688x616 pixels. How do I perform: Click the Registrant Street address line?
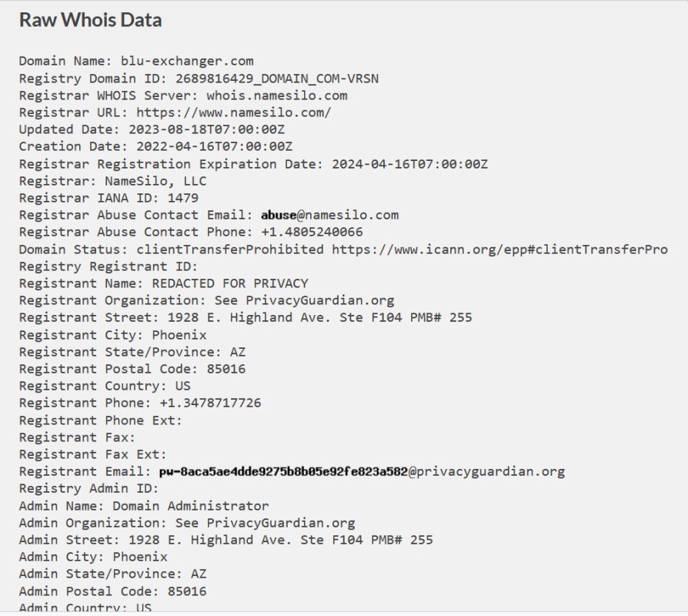tap(245, 317)
